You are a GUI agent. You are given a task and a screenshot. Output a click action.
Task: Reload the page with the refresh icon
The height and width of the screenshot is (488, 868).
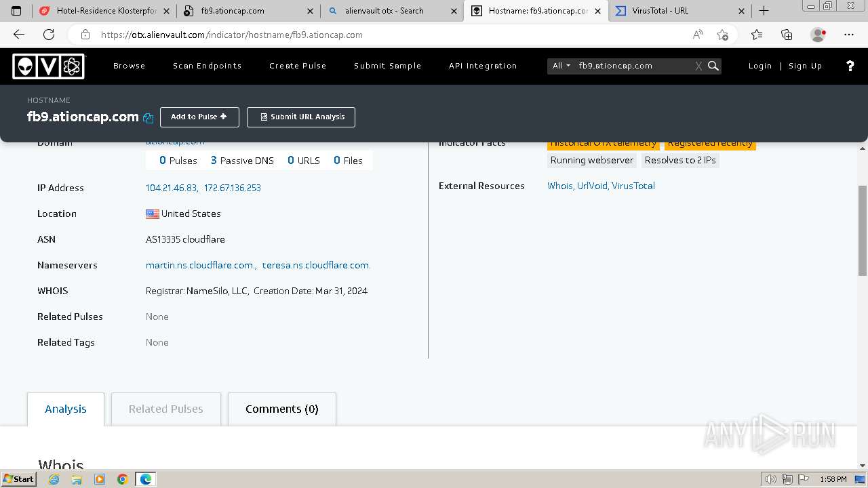click(x=49, y=35)
